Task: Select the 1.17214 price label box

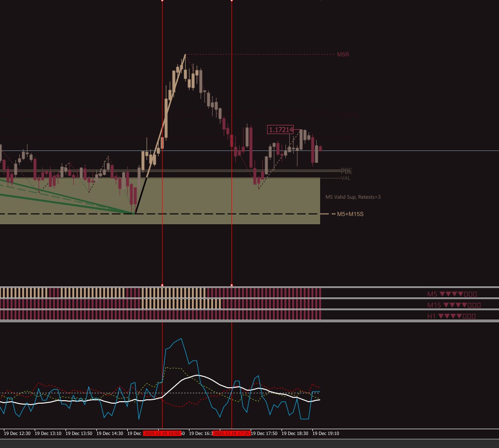Action: point(281,130)
